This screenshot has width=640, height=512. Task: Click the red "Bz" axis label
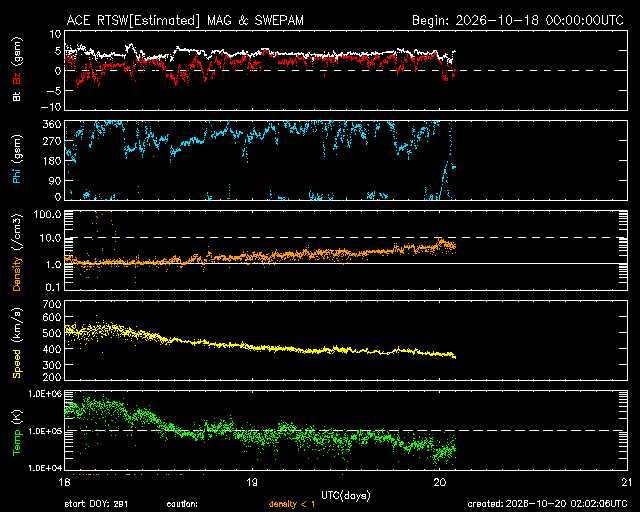[x=17, y=79]
